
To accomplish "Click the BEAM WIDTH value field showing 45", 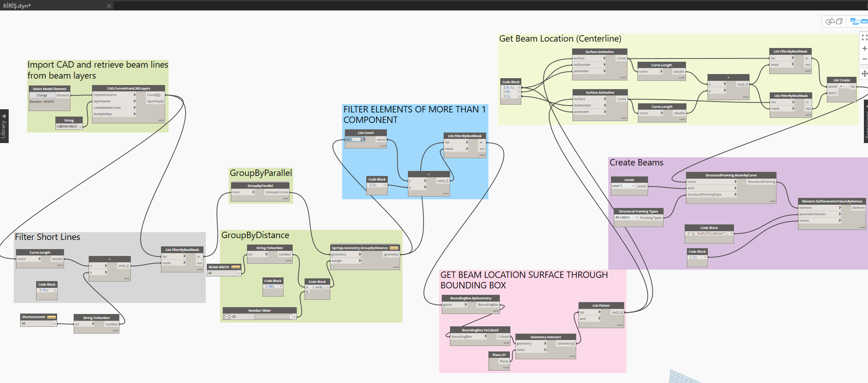I will point(222,273).
